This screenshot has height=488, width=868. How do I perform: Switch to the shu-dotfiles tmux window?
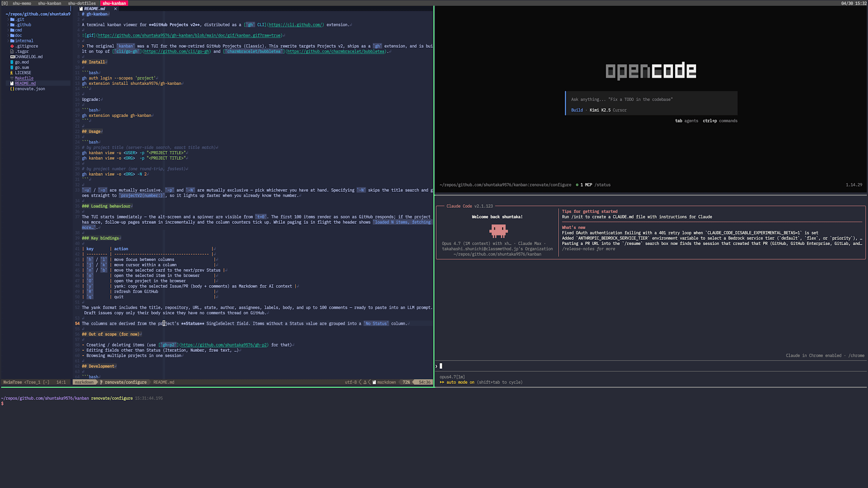tap(82, 3)
